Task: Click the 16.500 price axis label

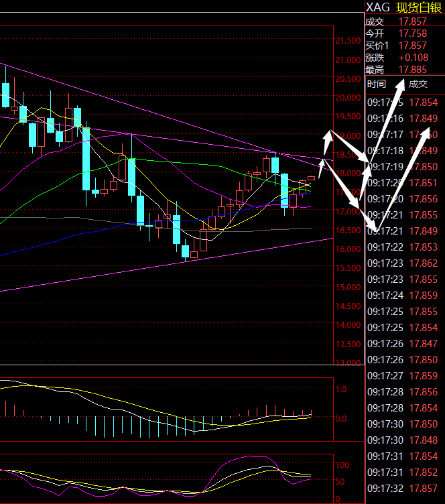Action: coord(348,230)
